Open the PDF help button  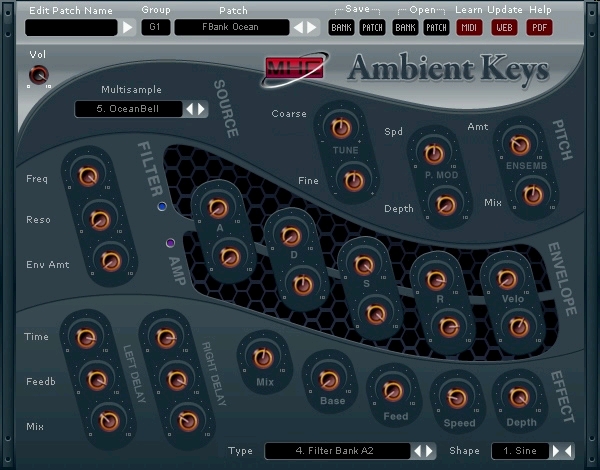pyautogui.click(x=540, y=27)
